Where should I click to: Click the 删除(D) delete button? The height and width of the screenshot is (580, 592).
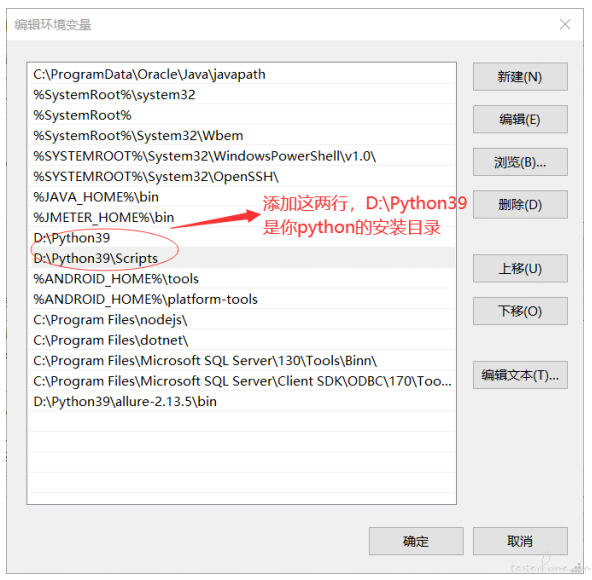pyautogui.click(x=520, y=205)
